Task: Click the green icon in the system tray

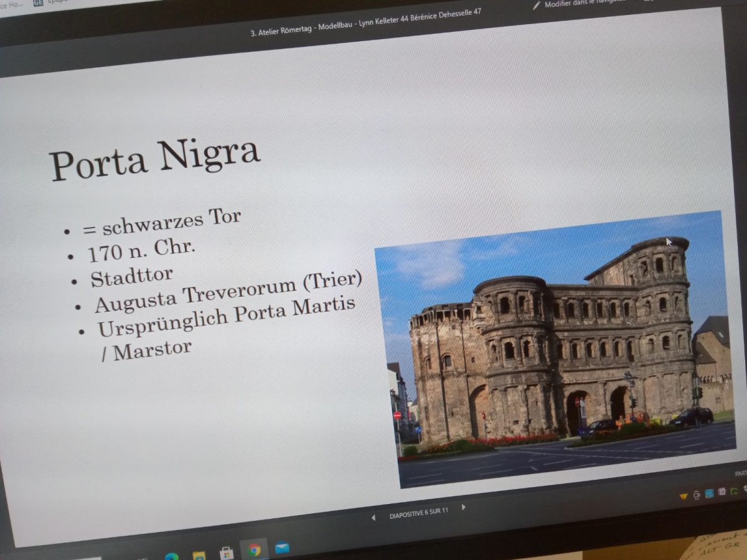Action: 734,492
